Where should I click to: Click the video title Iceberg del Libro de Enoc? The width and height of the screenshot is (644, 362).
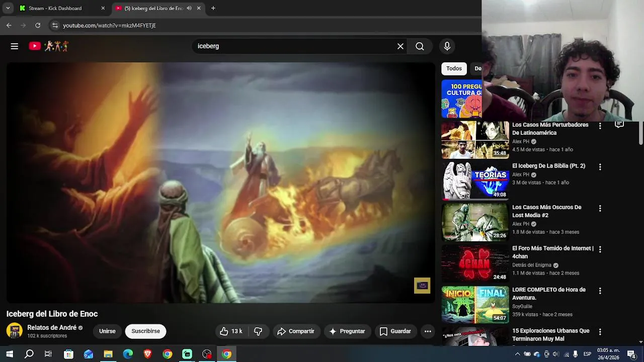pyautogui.click(x=52, y=314)
